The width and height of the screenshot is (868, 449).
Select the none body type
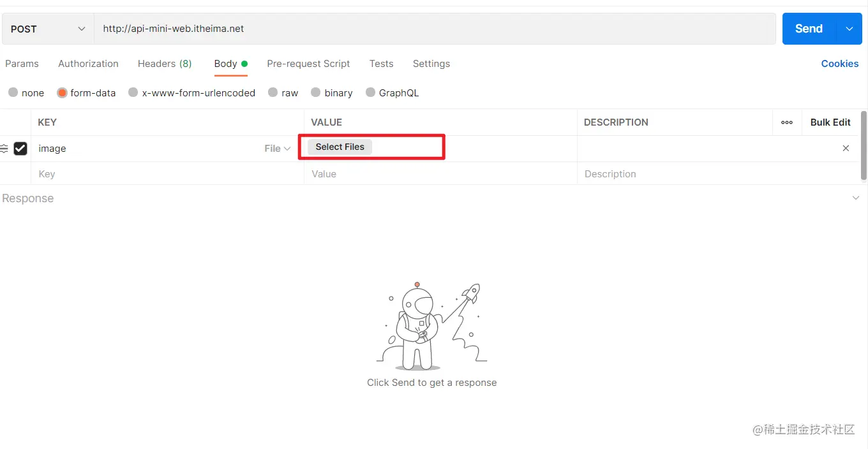pos(26,92)
